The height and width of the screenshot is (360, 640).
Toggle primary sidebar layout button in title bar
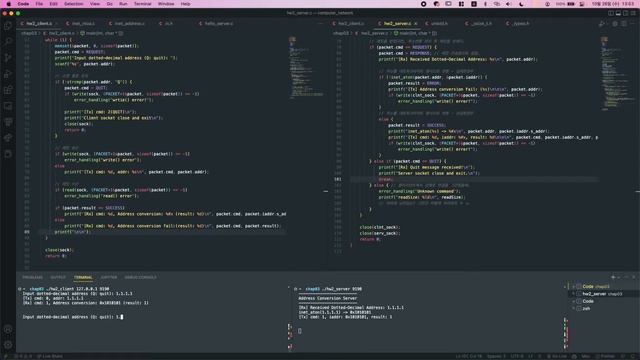click(611, 13)
